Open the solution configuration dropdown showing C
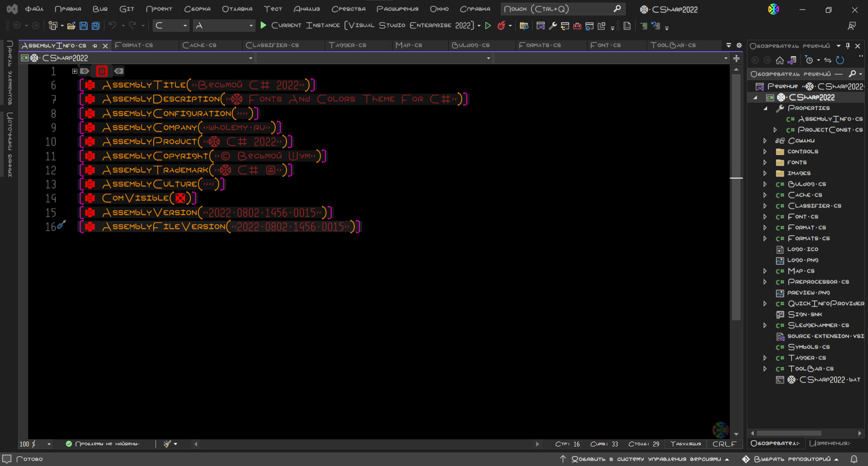 point(171,26)
